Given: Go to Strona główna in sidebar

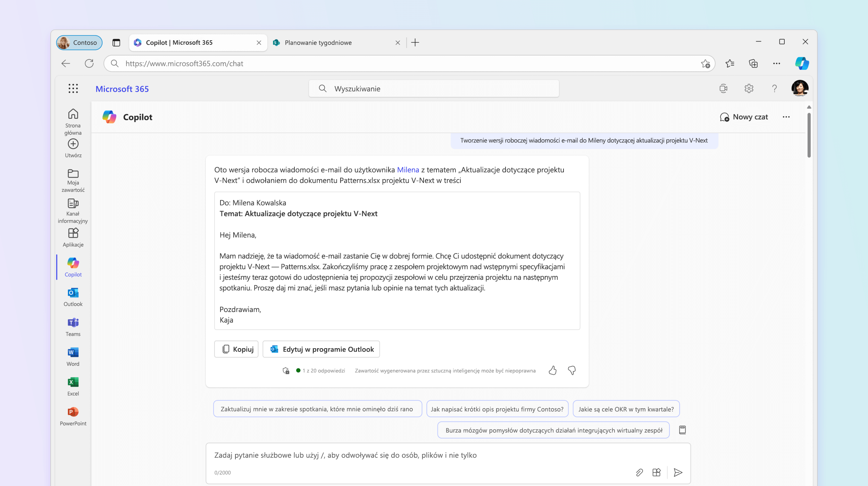Looking at the screenshot, I should pyautogui.click(x=73, y=121).
